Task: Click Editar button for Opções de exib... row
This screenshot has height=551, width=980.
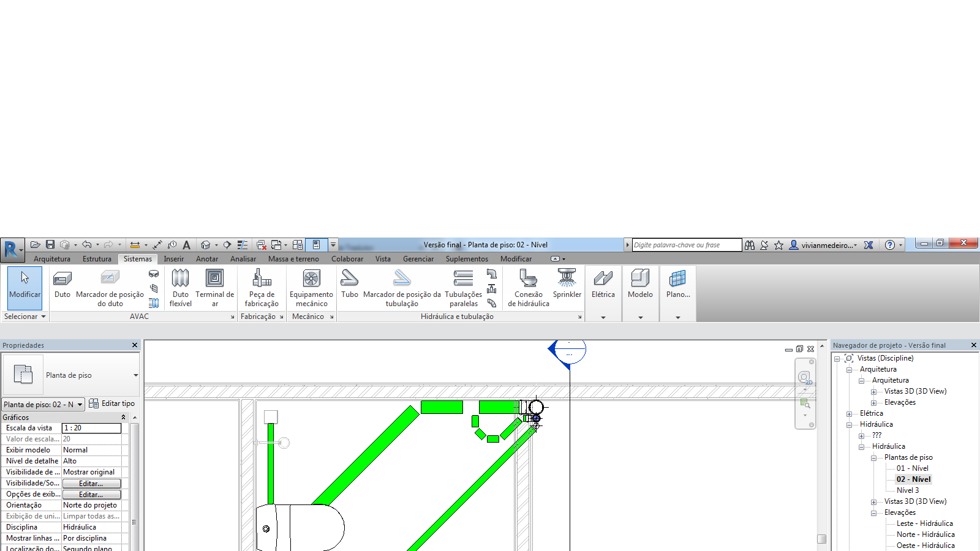Action: pos(91,495)
